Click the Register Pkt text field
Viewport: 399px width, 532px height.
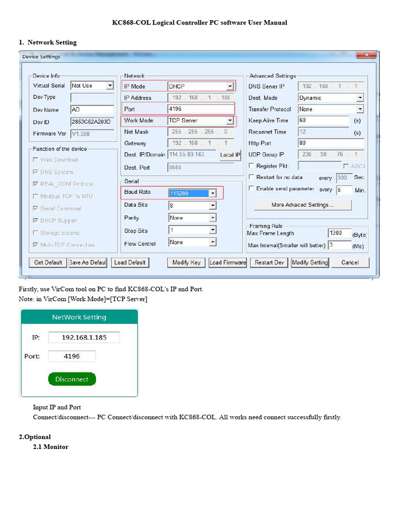pos(320,166)
